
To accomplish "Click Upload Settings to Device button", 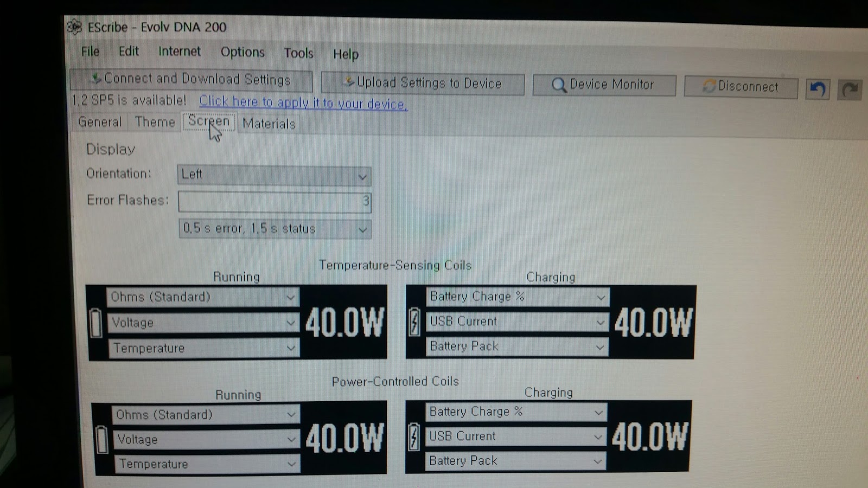I will (423, 83).
